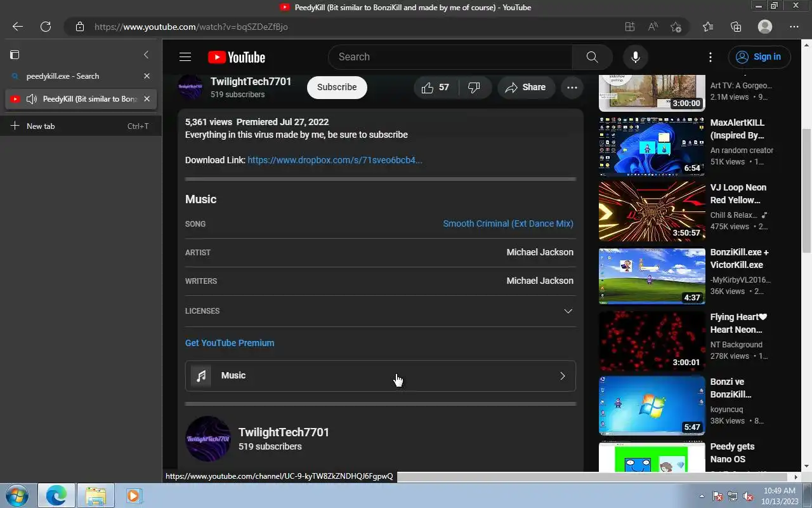Image resolution: width=812 pixels, height=508 pixels.
Task: Click the vertical page scrollbar thumb
Action: 807,190
